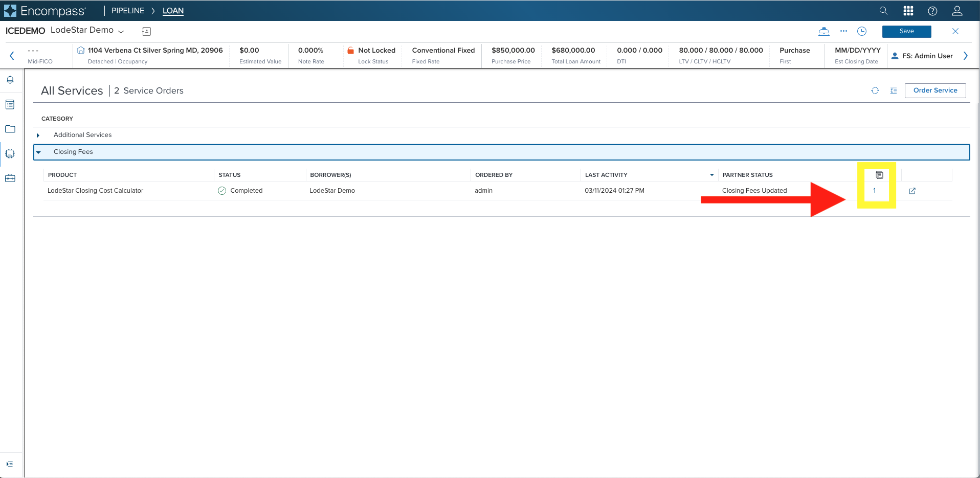Viewport: 980px width, 478px height.
Task: Click the Purchase loan purpose
Action: pos(795,50)
